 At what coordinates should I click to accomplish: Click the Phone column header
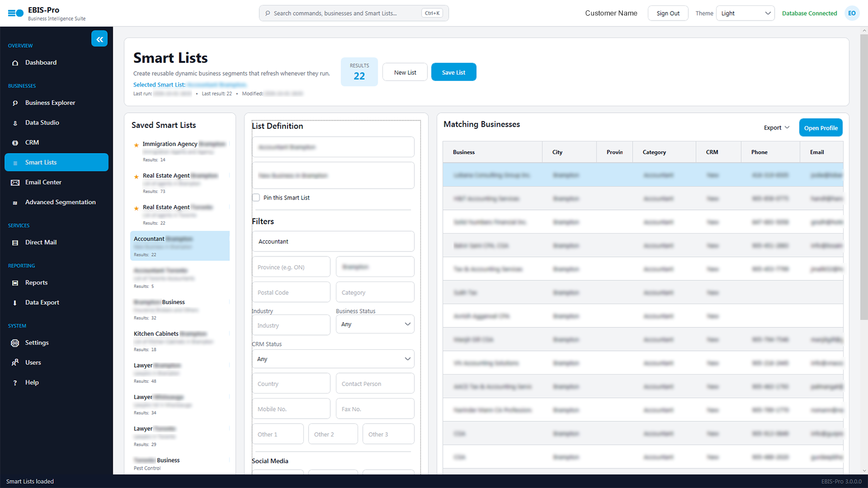tap(770, 152)
